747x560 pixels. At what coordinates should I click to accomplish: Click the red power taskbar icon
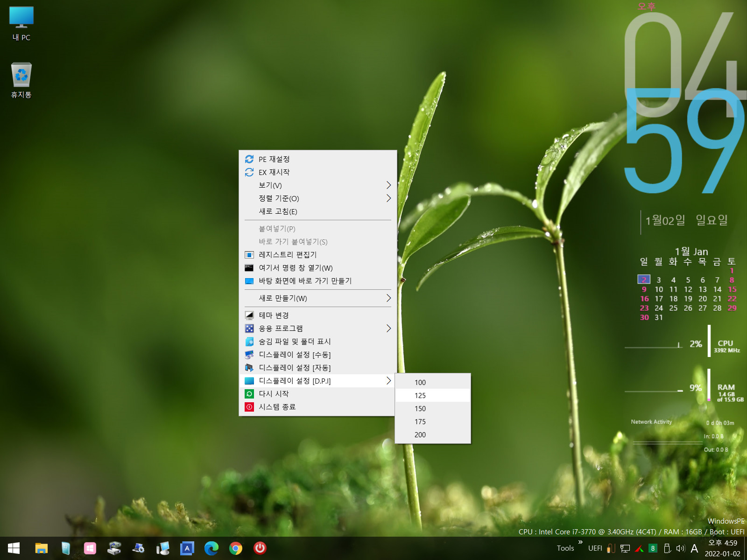pyautogui.click(x=260, y=548)
